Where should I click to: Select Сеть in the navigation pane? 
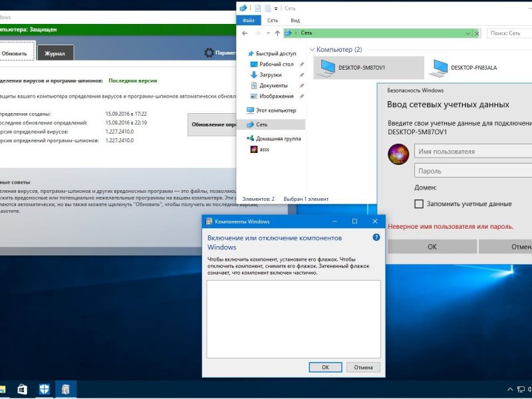tap(271, 124)
